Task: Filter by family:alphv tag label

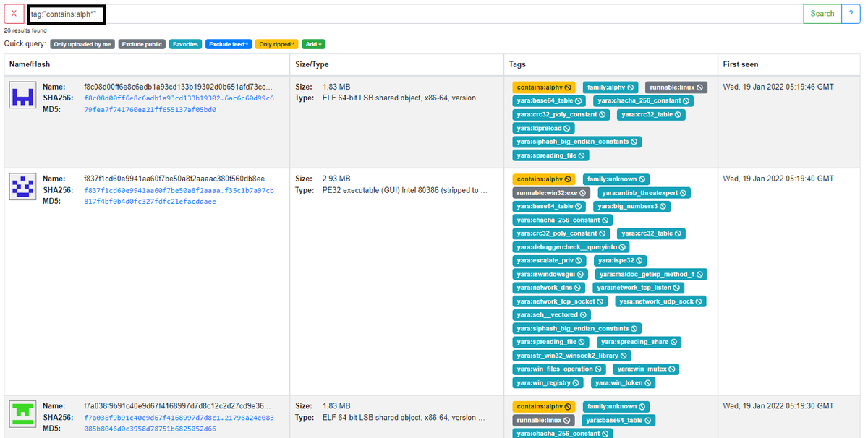Action: [606, 87]
